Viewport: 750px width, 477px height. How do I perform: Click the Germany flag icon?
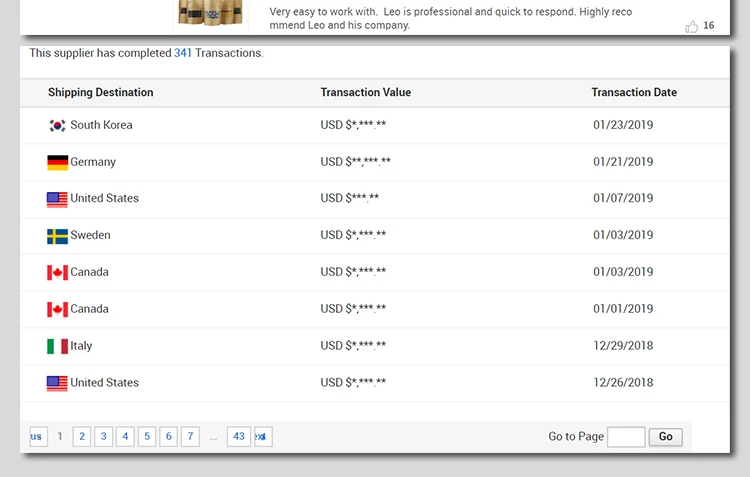(x=57, y=162)
